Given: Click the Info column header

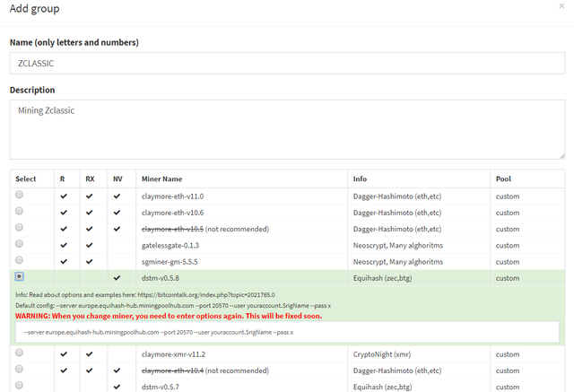Looking at the screenshot, I should point(360,179).
